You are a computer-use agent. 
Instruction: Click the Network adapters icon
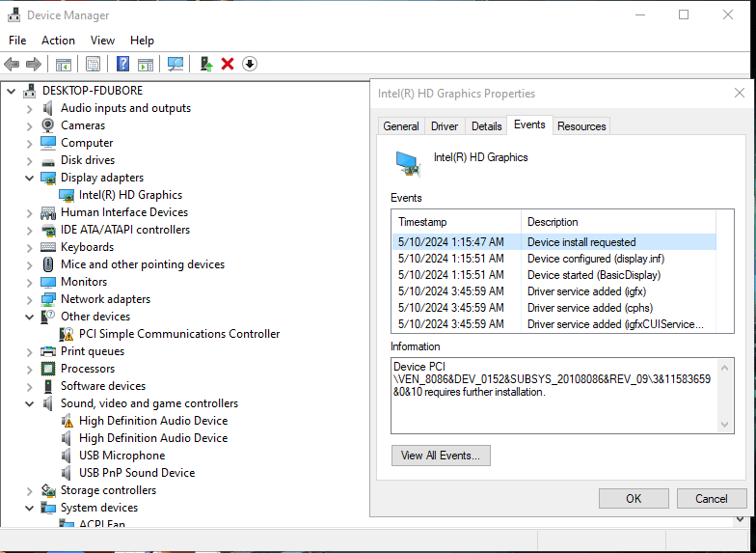tap(48, 299)
